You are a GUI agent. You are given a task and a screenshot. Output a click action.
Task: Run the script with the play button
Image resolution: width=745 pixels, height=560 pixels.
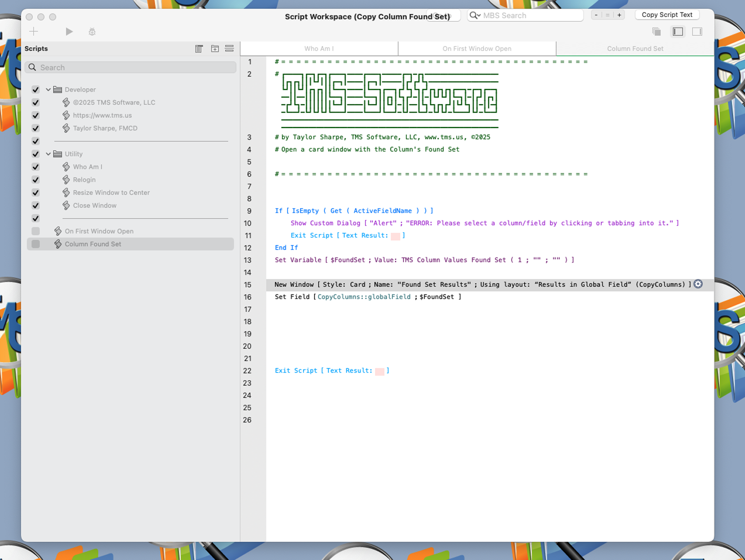coord(69,31)
